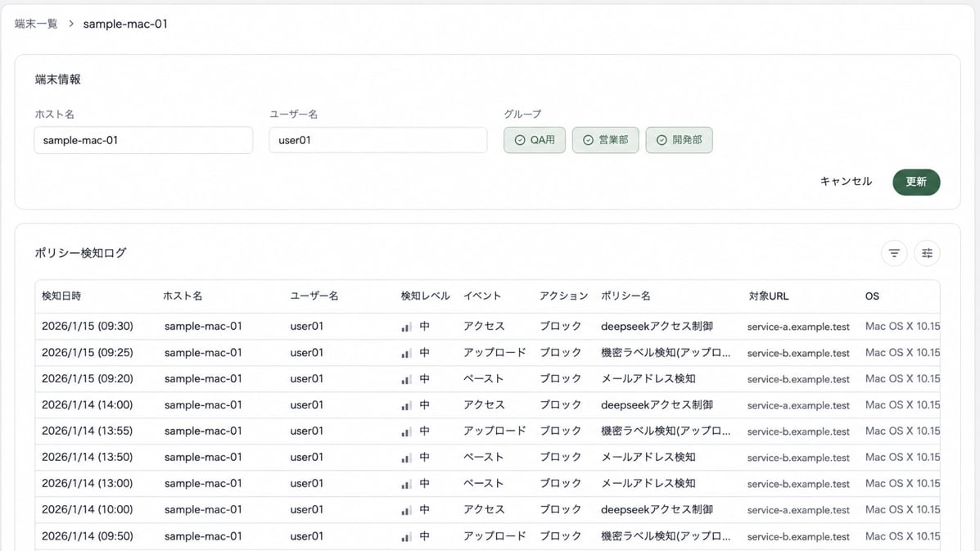Click level bar icon in 13:50 row

click(x=406, y=458)
